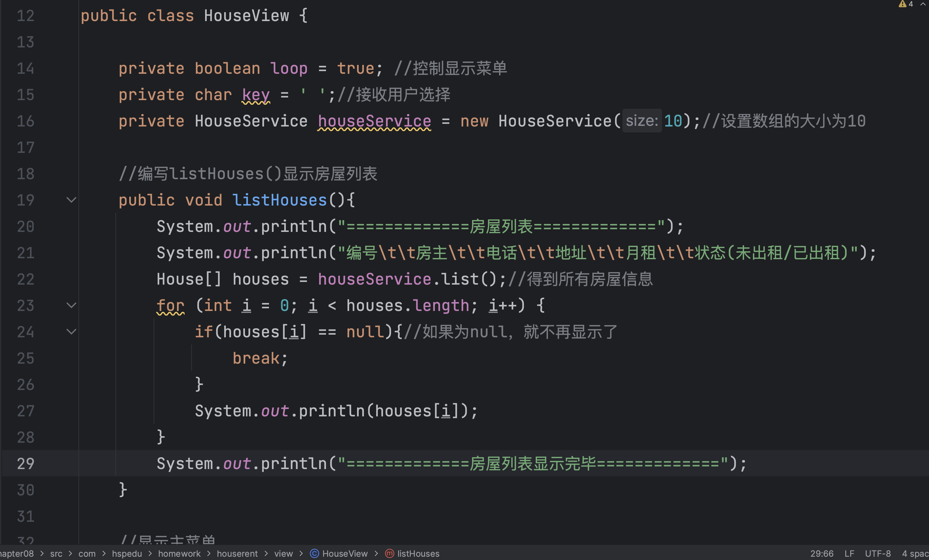Open the HouseView class breadcrumb
This screenshot has height=560, width=929.
[x=345, y=553]
